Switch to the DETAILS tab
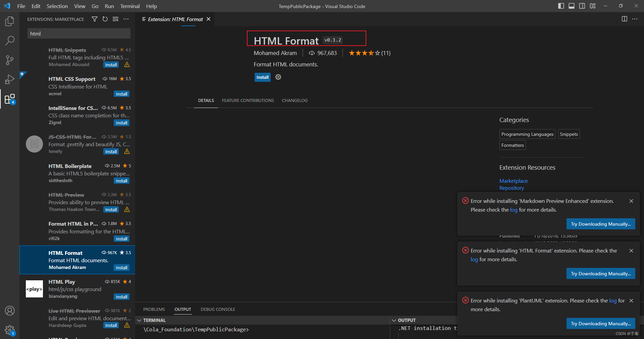Viewport: 644px width, 339px height. point(206,101)
